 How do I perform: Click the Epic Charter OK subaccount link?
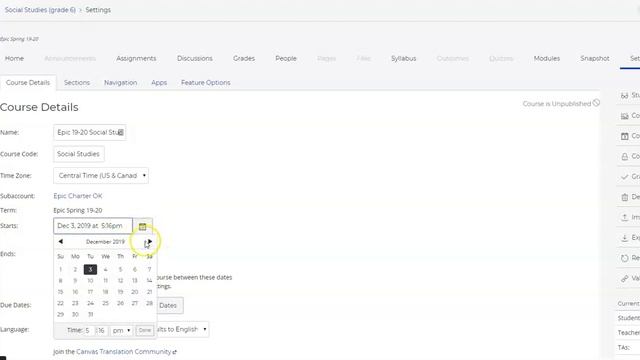(x=78, y=196)
